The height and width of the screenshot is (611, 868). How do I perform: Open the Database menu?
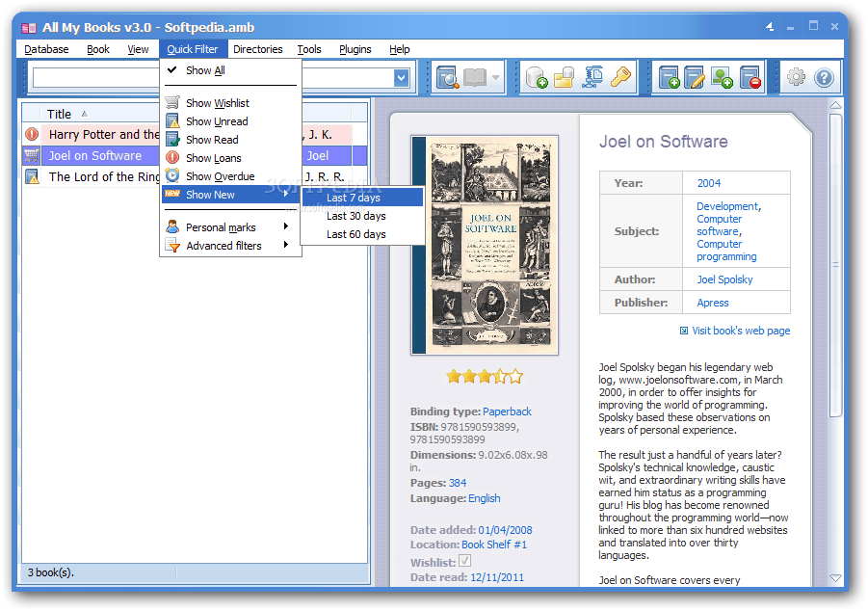pyautogui.click(x=46, y=49)
